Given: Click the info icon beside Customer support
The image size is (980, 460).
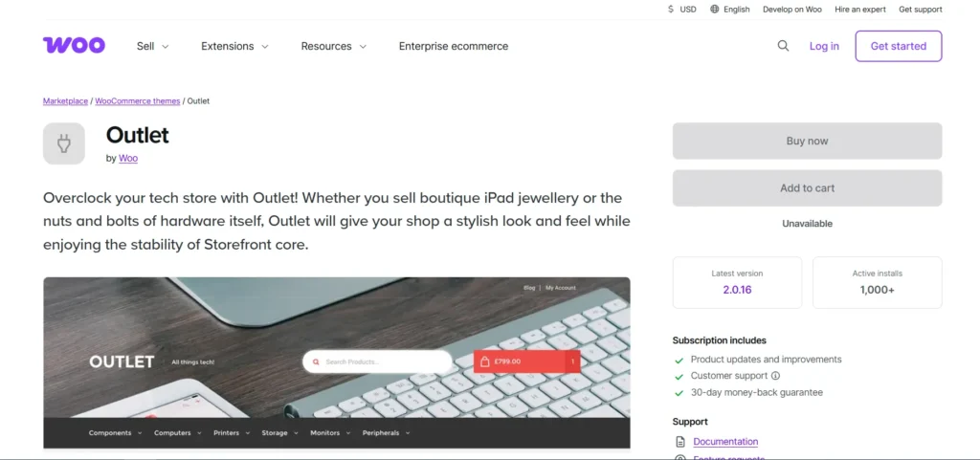Looking at the screenshot, I should 775,376.
